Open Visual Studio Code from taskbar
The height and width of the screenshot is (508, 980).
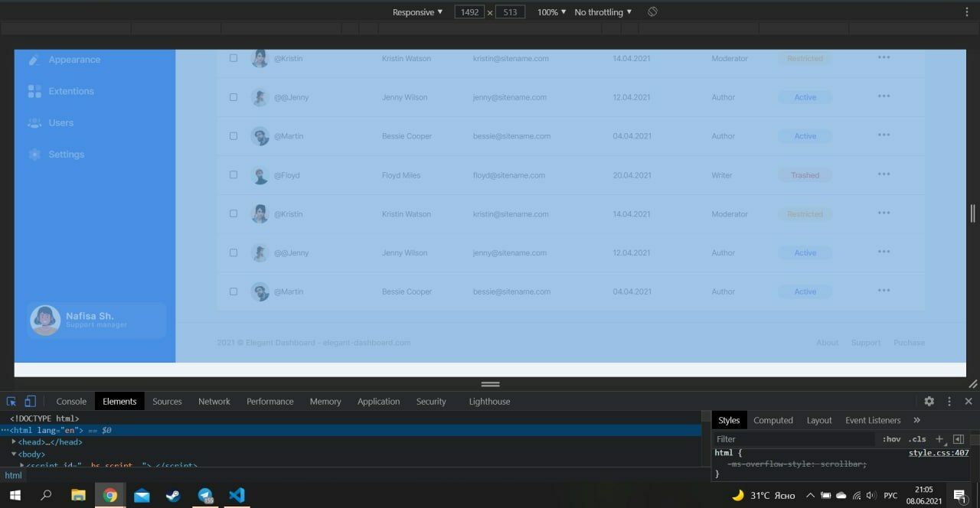[237, 495]
